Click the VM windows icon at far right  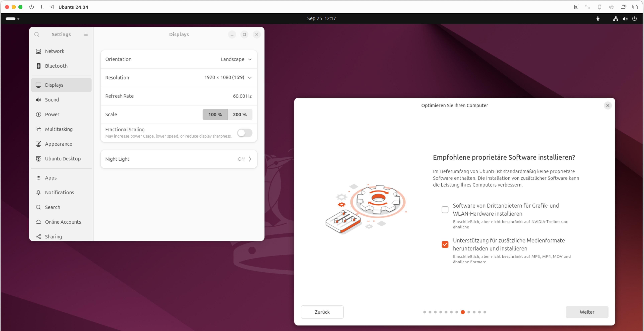[635, 7]
